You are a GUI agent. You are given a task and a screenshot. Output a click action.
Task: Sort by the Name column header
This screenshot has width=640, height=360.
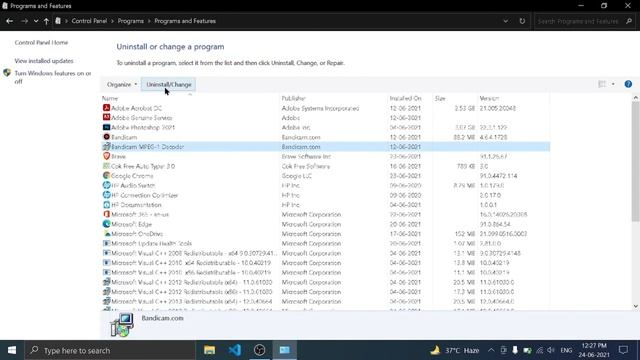[110, 98]
